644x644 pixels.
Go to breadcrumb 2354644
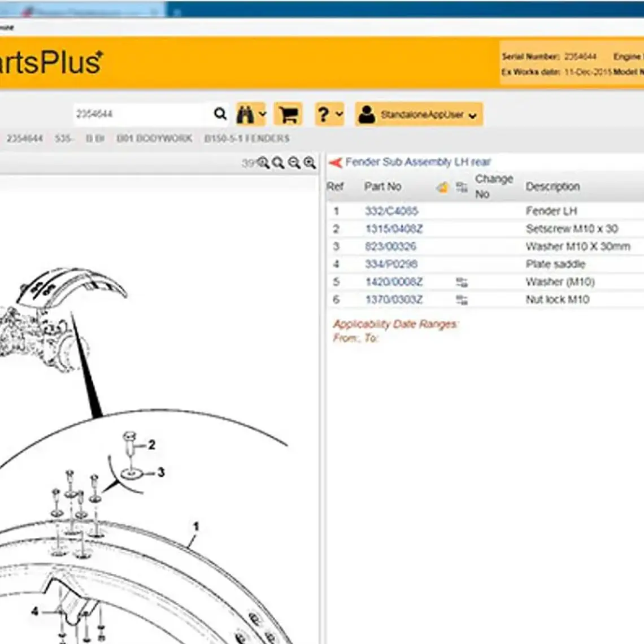pyautogui.click(x=25, y=138)
